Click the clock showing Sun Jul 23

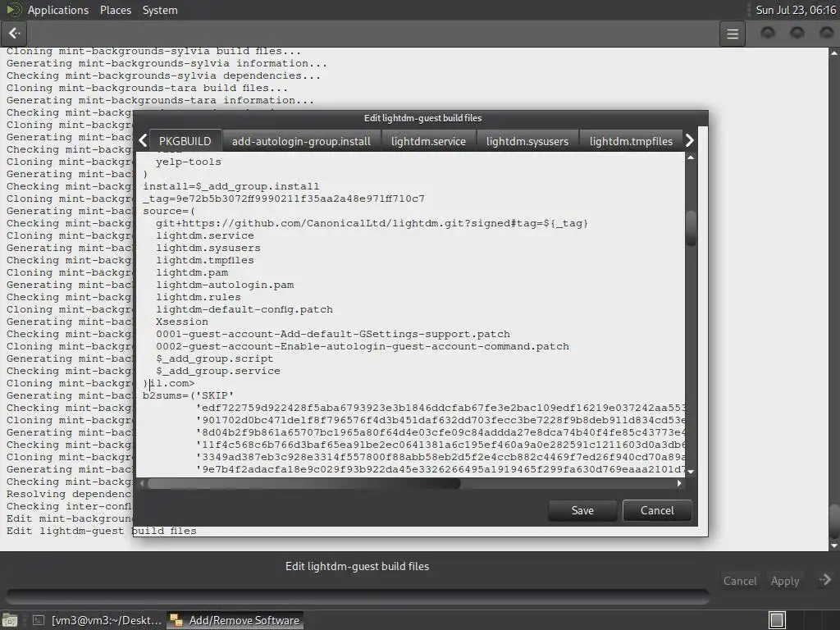click(x=796, y=10)
